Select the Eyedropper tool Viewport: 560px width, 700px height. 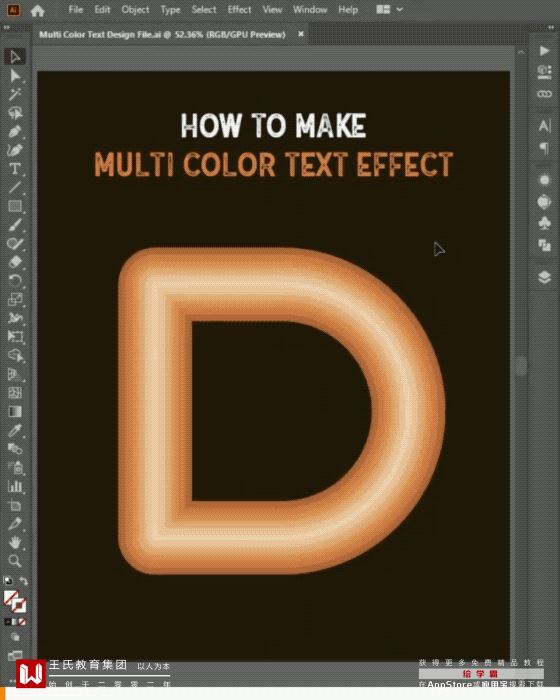tap(15, 430)
